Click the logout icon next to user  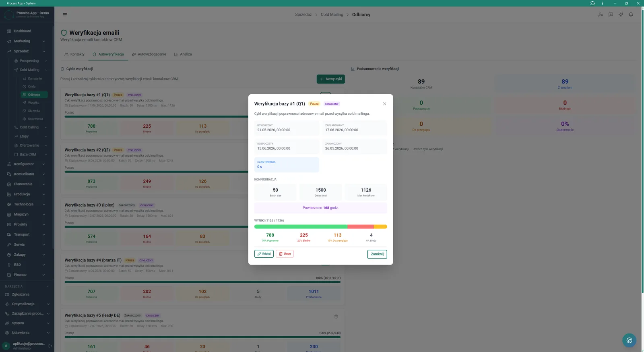point(50,346)
